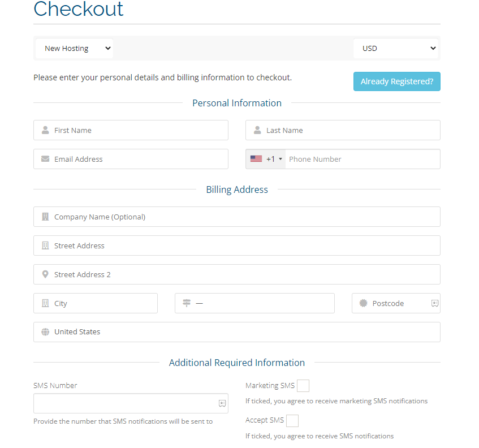Open the USD currency dropdown

click(396, 48)
